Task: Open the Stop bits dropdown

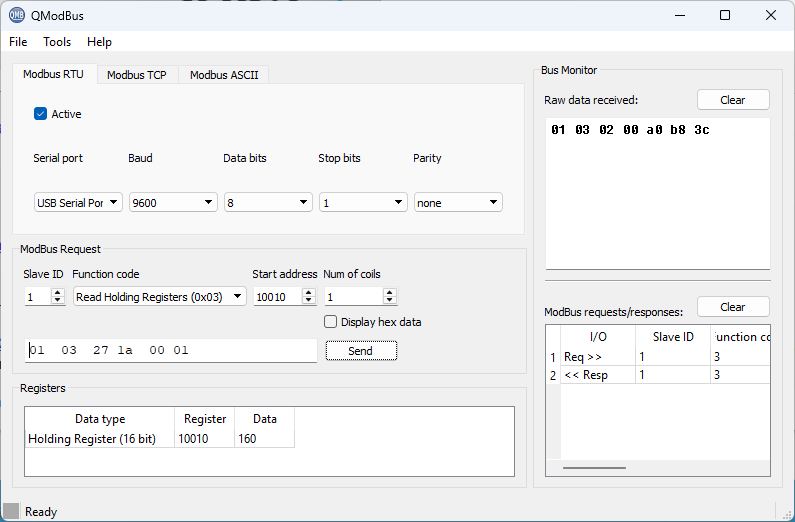Action: point(363,202)
